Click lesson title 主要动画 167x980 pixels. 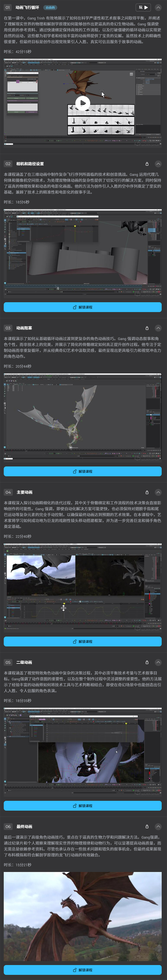click(24, 493)
